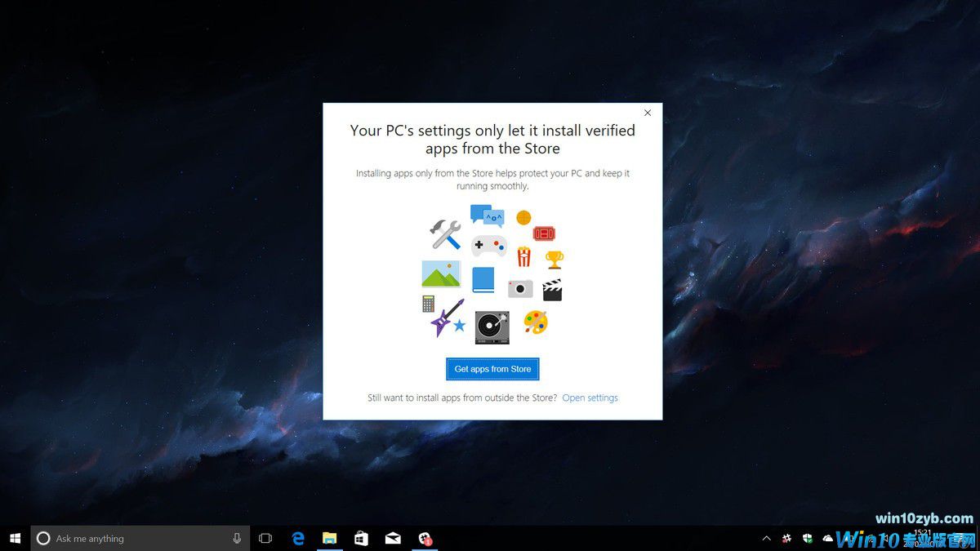Click the red movie tickets icon
Viewport: 980px width, 551px height.
pyautogui.click(x=545, y=232)
